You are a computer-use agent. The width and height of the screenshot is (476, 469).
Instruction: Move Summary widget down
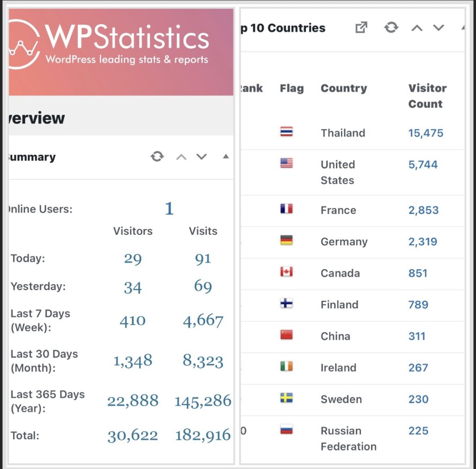tap(201, 157)
